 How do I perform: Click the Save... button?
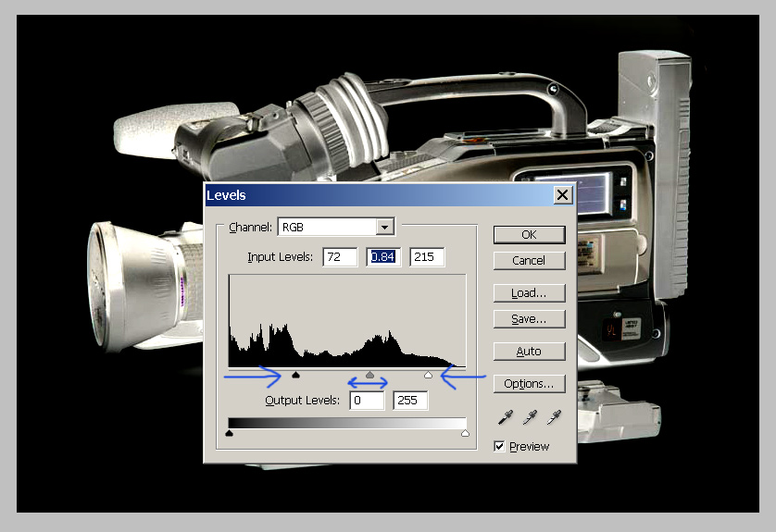pyautogui.click(x=529, y=319)
